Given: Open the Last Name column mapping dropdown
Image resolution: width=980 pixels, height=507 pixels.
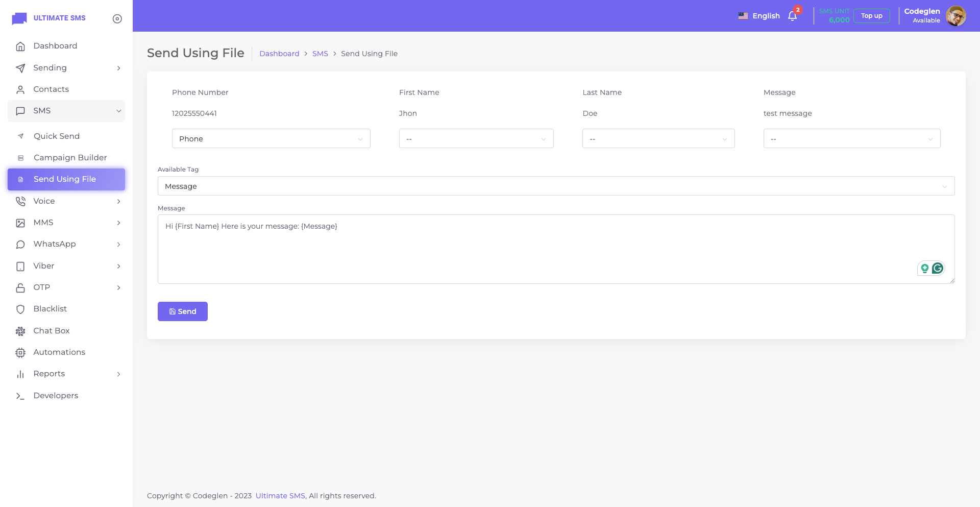Looking at the screenshot, I should pos(658,138).
